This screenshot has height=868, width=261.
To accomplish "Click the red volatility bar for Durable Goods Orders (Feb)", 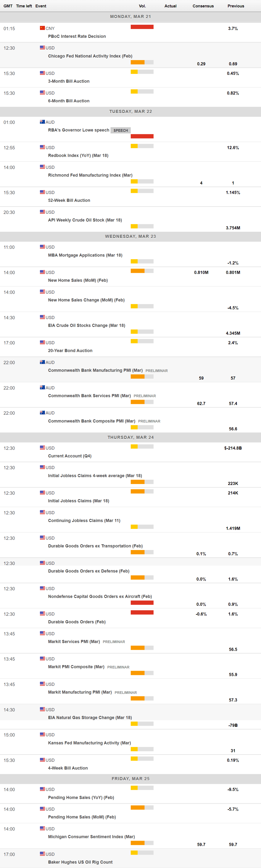I will 142,612.
